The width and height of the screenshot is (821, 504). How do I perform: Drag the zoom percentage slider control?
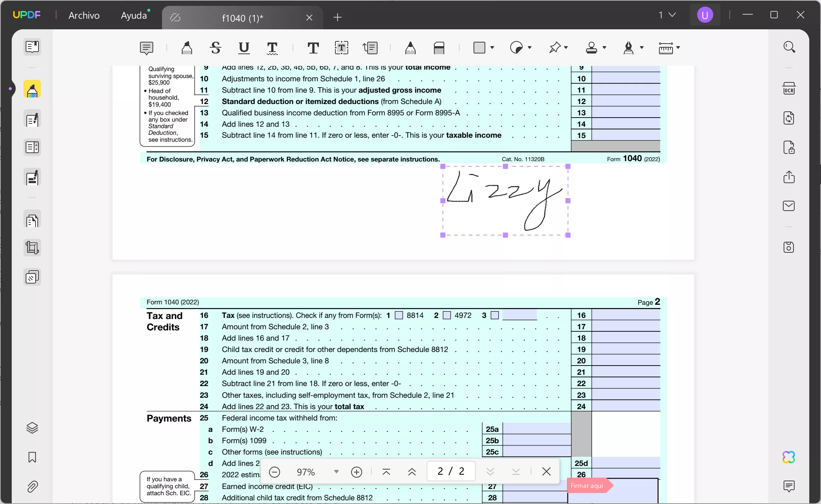click(336, 471)
